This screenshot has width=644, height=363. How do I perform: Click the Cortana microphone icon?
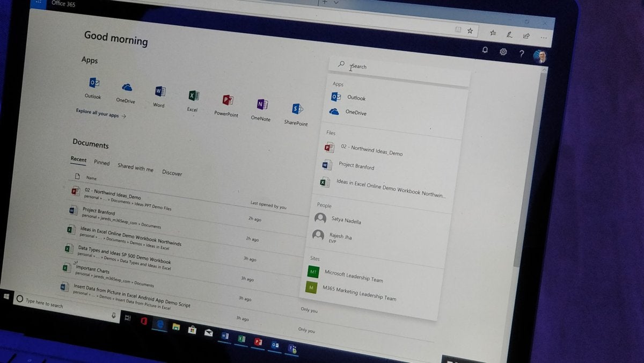pos(114,316)
